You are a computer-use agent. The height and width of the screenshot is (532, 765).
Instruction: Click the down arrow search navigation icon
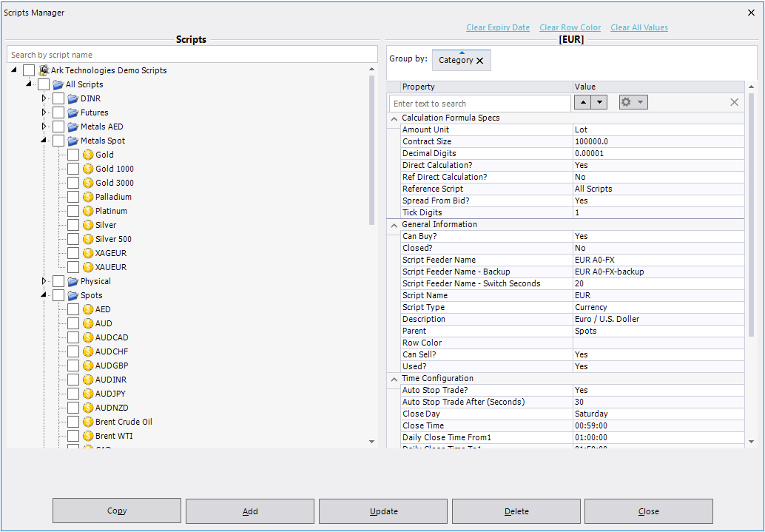tap(601, 101)
